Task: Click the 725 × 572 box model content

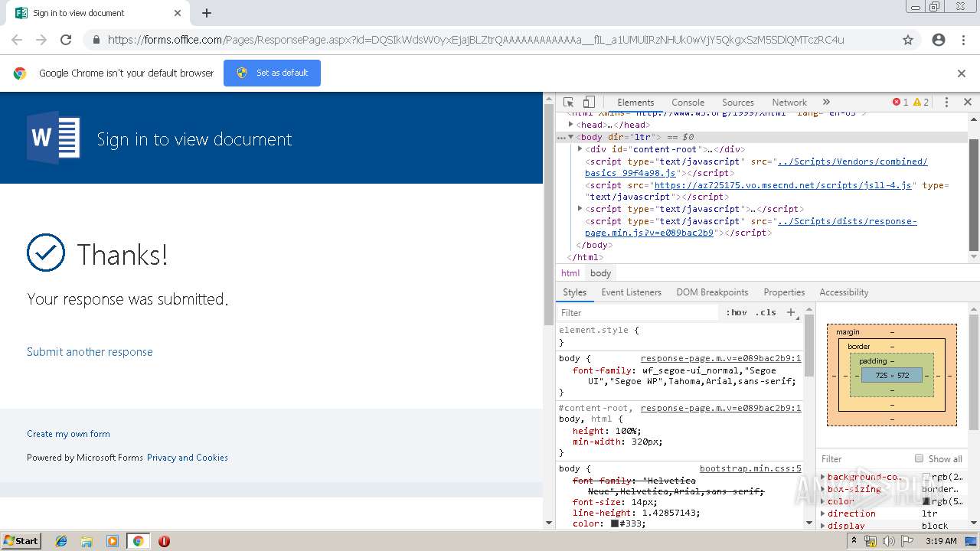Action: click(x=892, y=376)
